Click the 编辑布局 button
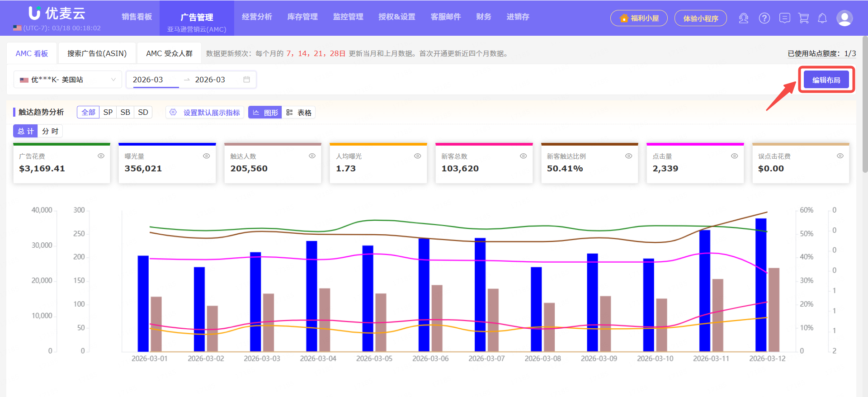This screenshot has height=397, width=868. coord(826,80)
